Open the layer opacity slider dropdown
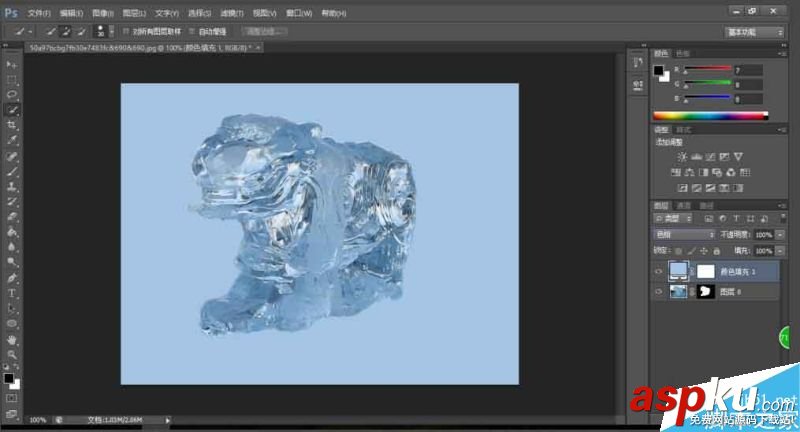 click(x=780, y=235)
